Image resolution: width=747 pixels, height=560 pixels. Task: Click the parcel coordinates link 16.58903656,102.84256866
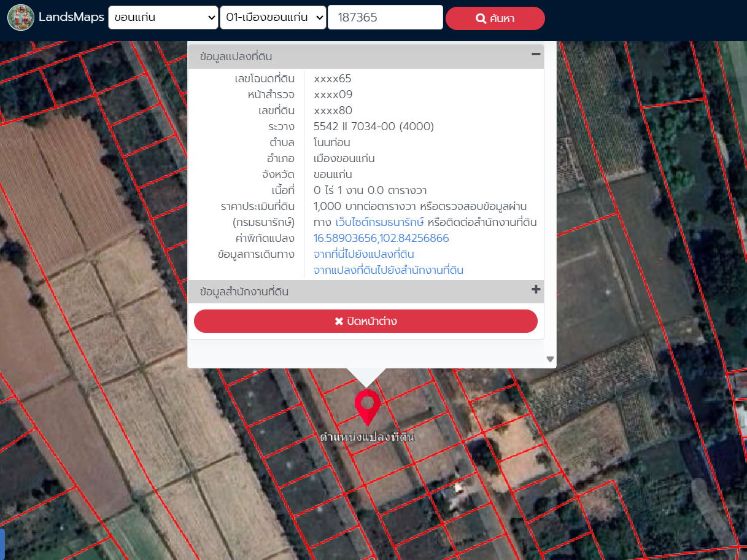381,238
